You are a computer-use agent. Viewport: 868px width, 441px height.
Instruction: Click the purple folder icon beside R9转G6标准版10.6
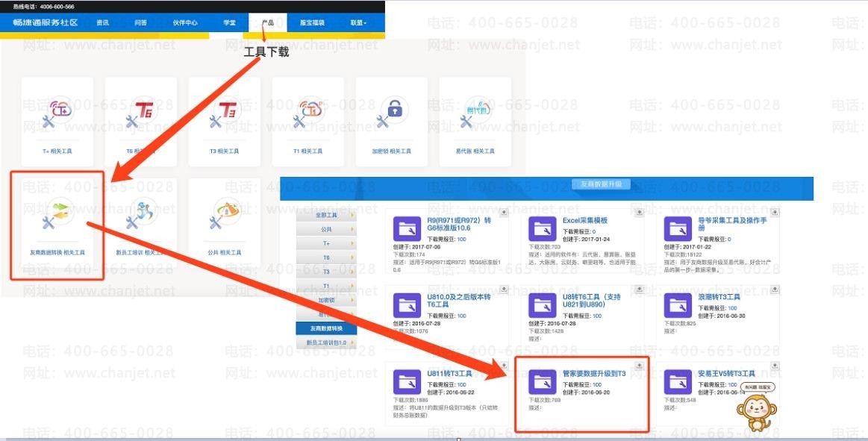pos(407,228)
